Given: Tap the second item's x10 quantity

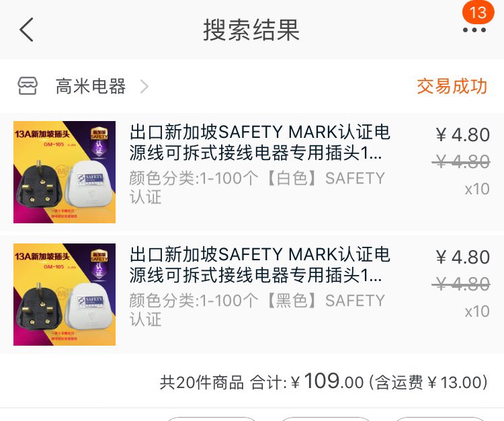Looking at the screenshot, I should (x=477, y=311).
